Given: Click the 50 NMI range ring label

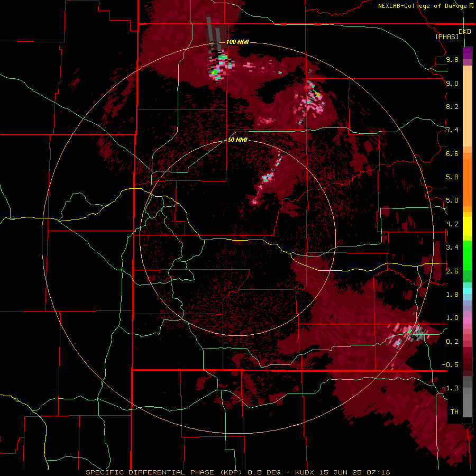Looking at the screenshot, I should point(237,140).
